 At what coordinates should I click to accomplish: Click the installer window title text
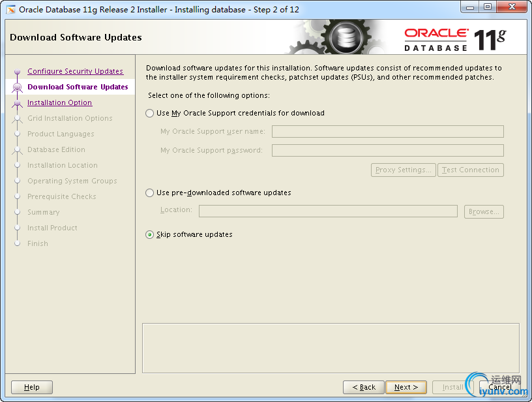(159, 10)
